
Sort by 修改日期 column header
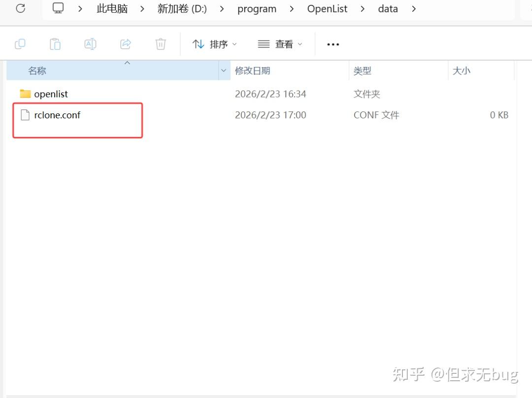click(x=252, y=71)
